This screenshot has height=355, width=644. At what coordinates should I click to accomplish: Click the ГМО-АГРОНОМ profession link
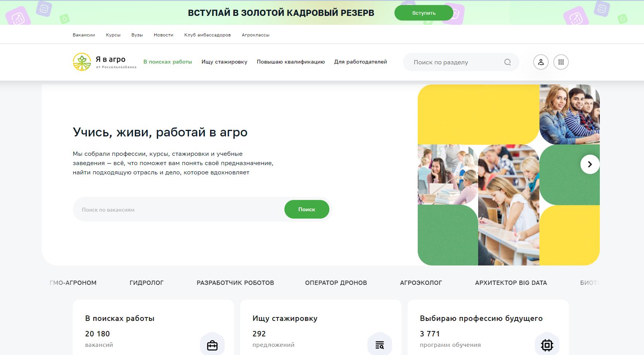(x=73, y=283)
